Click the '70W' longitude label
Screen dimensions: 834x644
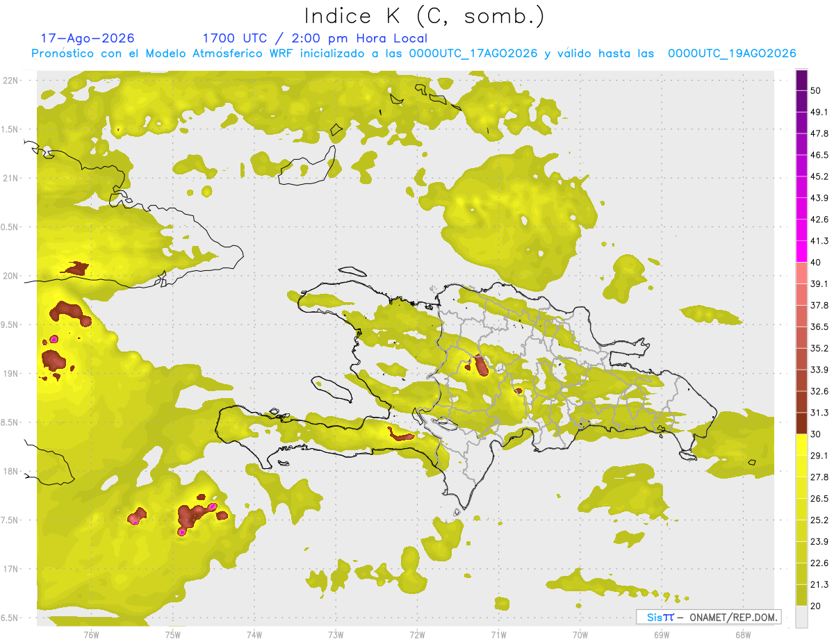(x=580, y=635)
